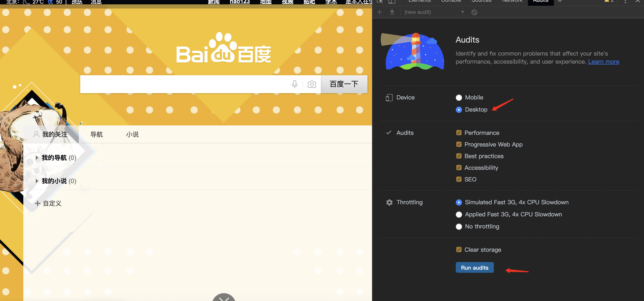Toggle the Clear storage checkbox
The height and width of the screenshot is (301, 644).
(459, 249)
